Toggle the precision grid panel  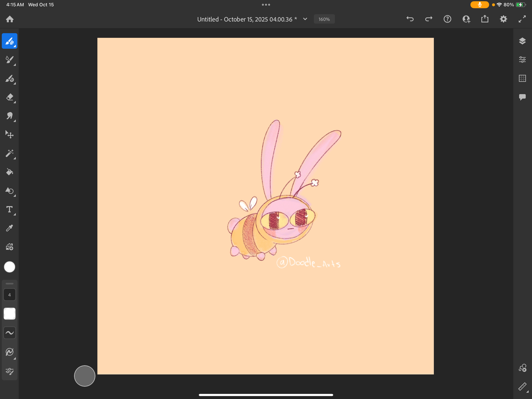coord(522,78)
